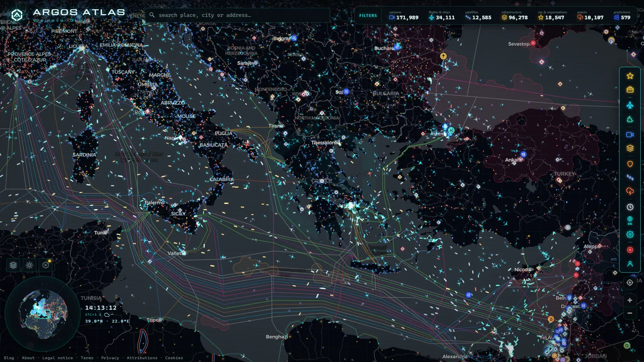Click the 14:13:12 clock readout
Image resolution: width=644 pixels, height=362 pixels.
click(101, 308)
